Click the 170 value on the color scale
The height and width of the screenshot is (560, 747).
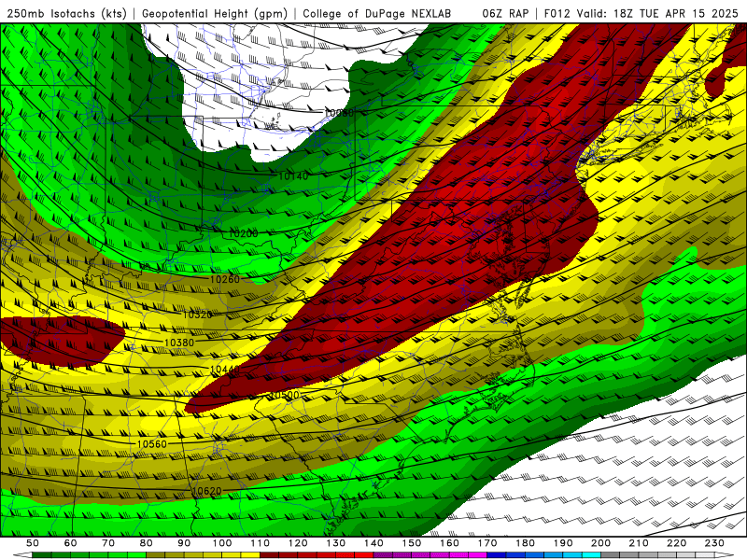click(x=487, y=543)
